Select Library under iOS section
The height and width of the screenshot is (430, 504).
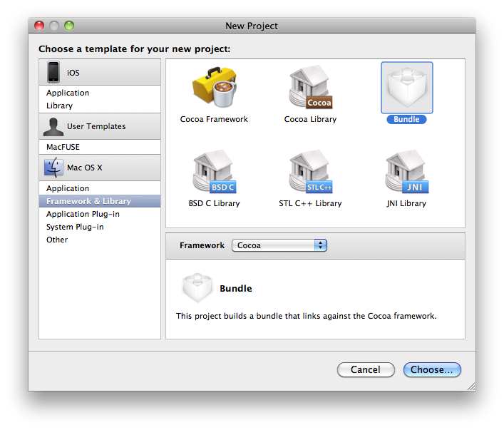[x=59, y=106]
